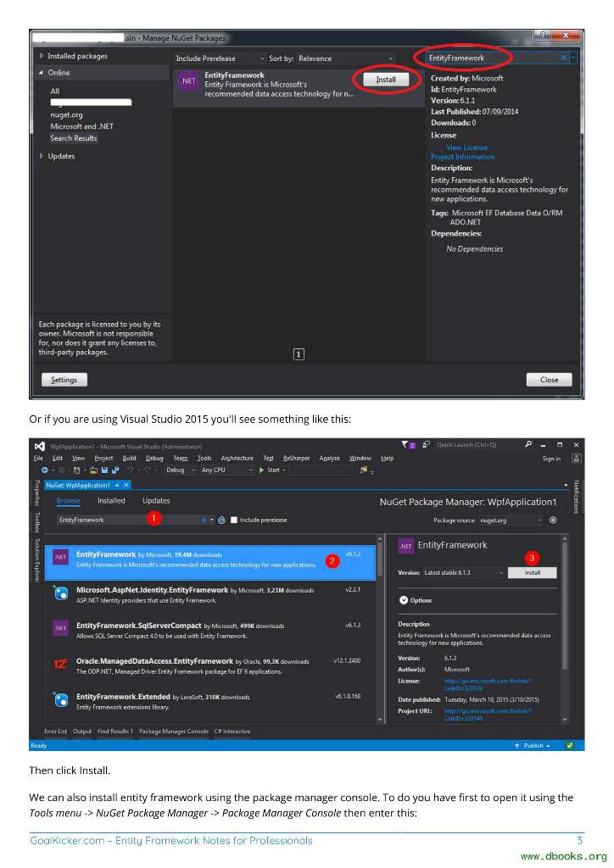Click the refresh icon next to search box
Viewport: 614px width, 868px height.
click(221, 520)
